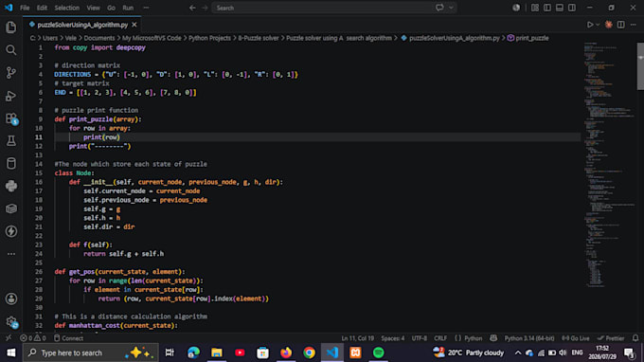Show more menu items ellipsis in menu bar
This screenshot has width=644, height=362.
[x=146, y=8]
